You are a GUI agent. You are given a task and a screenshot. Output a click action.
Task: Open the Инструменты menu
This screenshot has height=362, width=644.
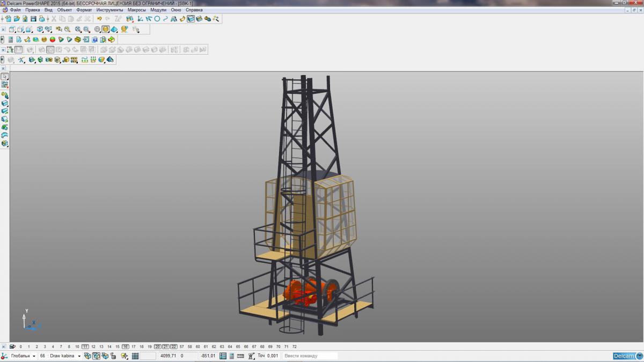(109, 10)
